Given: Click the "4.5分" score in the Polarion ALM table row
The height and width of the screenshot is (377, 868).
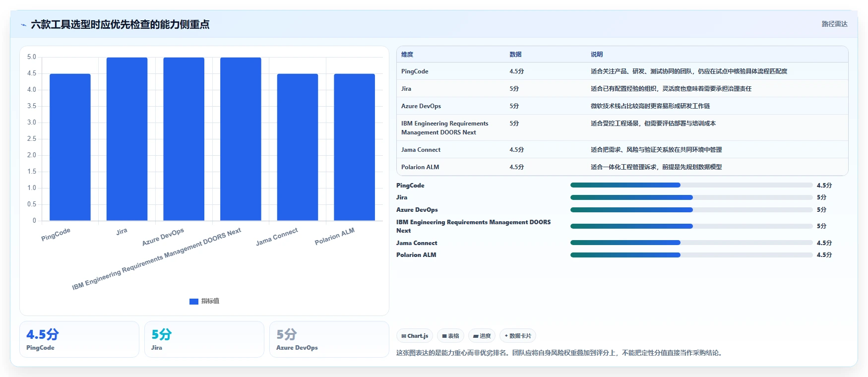Looking at the screenshot, I should pyautogui.click(x=517, y=167).
